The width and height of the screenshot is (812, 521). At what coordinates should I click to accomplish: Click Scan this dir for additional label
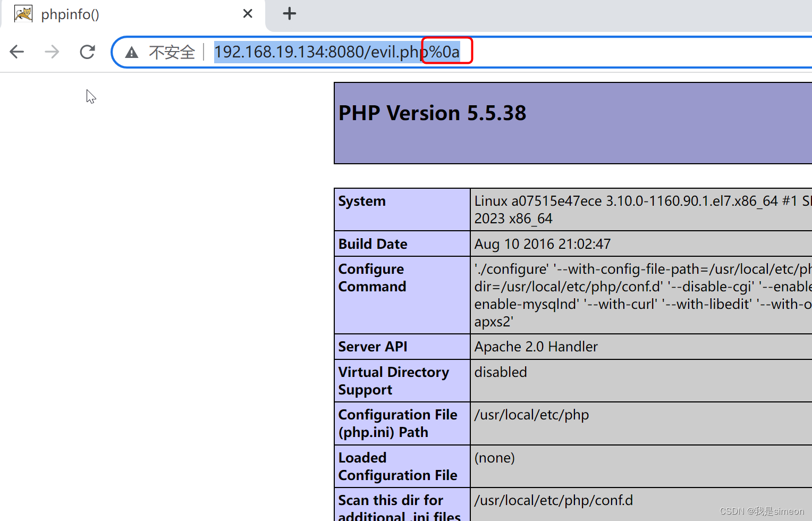(x=399, y=508)
